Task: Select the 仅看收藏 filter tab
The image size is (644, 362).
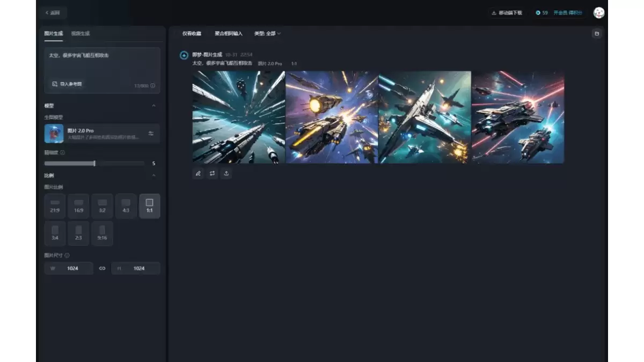Action: coord(192,33)
